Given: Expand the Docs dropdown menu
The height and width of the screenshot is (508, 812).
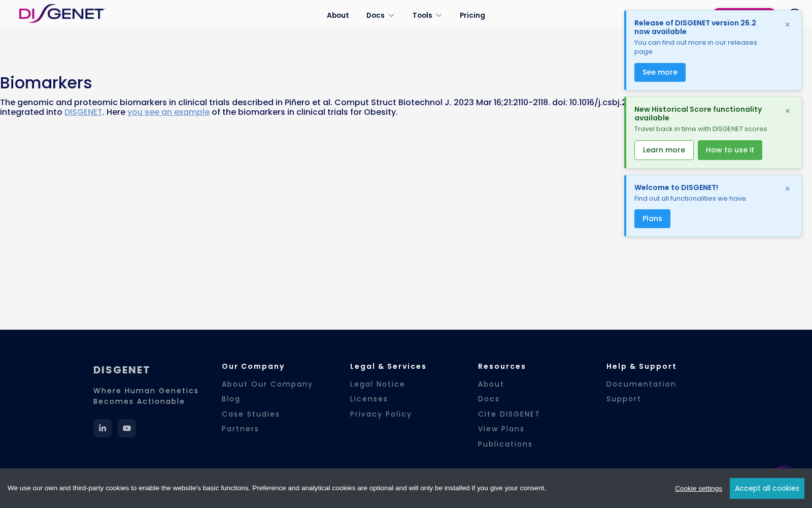Looking at the screenshot, I should [381, 15].
